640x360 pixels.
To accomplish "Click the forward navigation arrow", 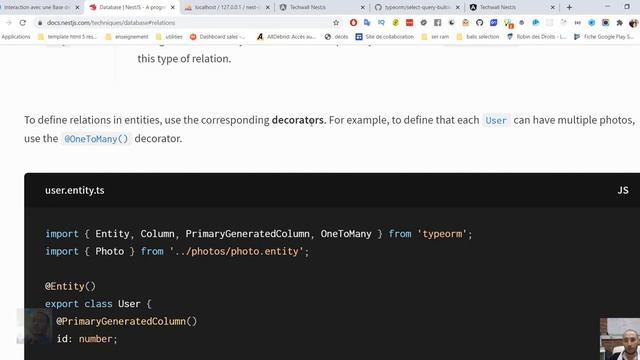I will coord(9,23).
